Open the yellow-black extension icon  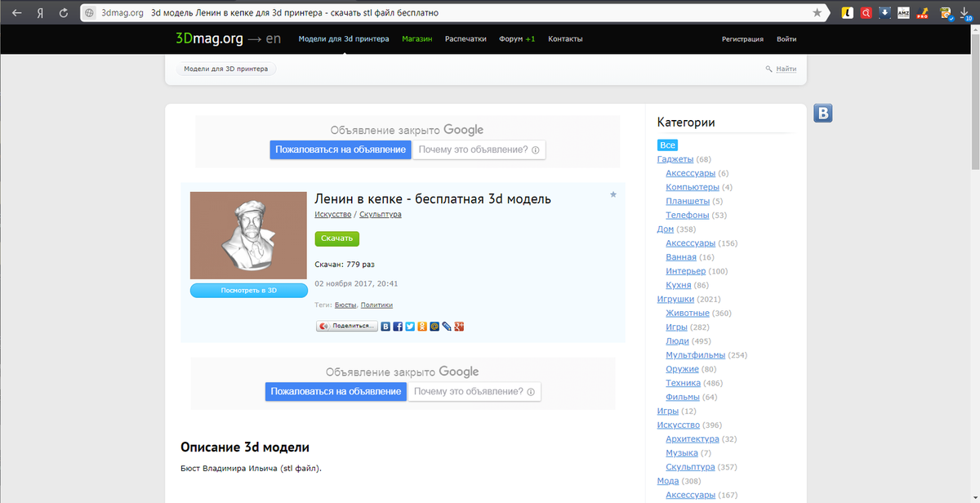(x=849, y=13)
